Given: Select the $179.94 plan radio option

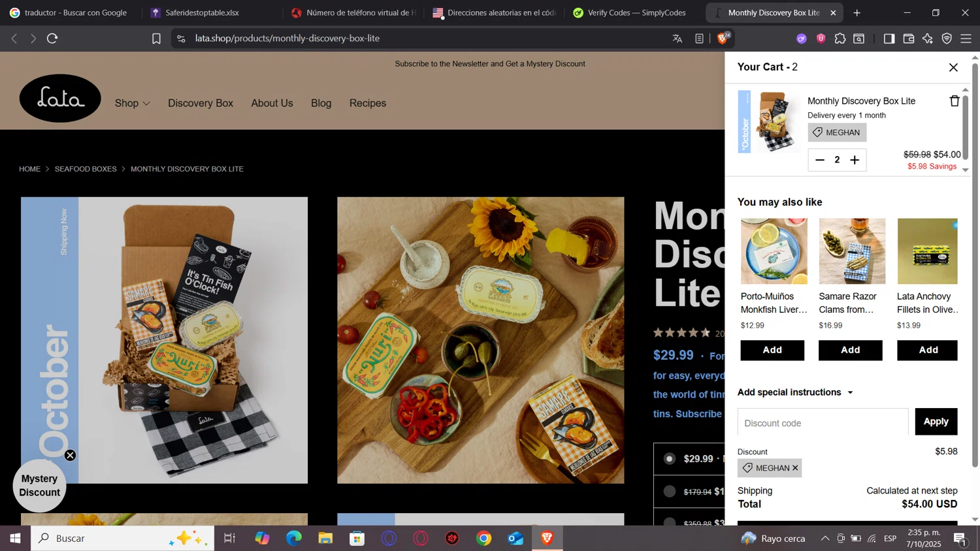Looking at the screenshot, I should (x=670, y=491).
